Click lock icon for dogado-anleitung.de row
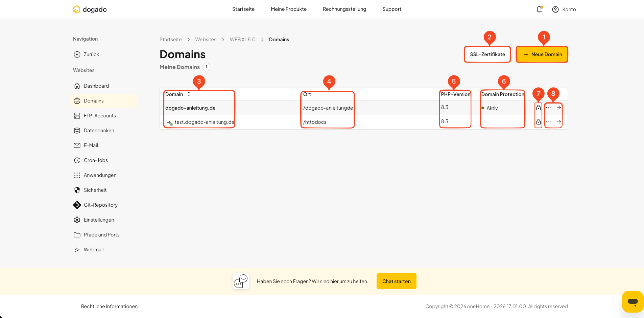The height and width of the screenshot is (318, 644). pyautogui.click(x=539, y=108)
